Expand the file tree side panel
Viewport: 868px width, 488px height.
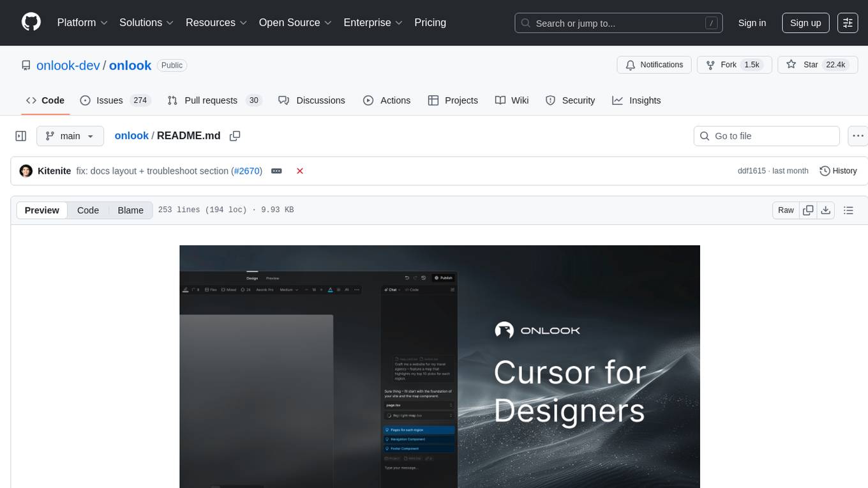[20, 136]
